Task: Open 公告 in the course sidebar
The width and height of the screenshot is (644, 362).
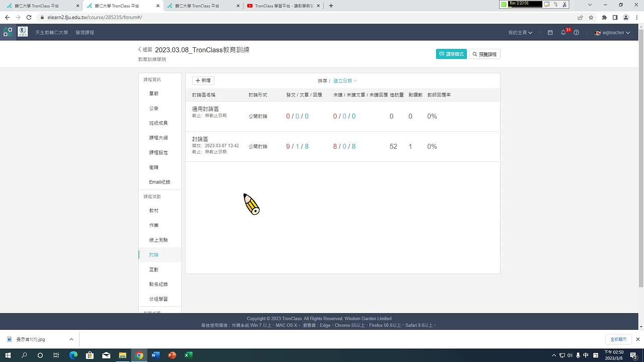Action: pyautogui.click(x=153, y=108)
